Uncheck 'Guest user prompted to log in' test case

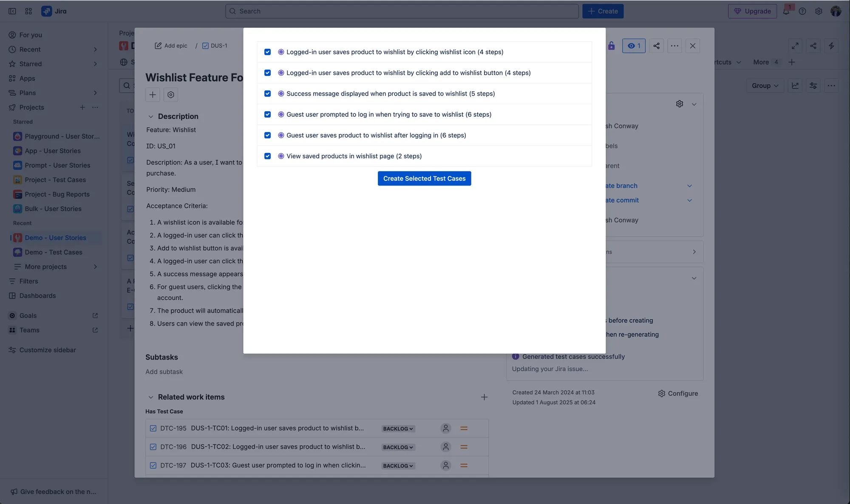pos(267,114)
